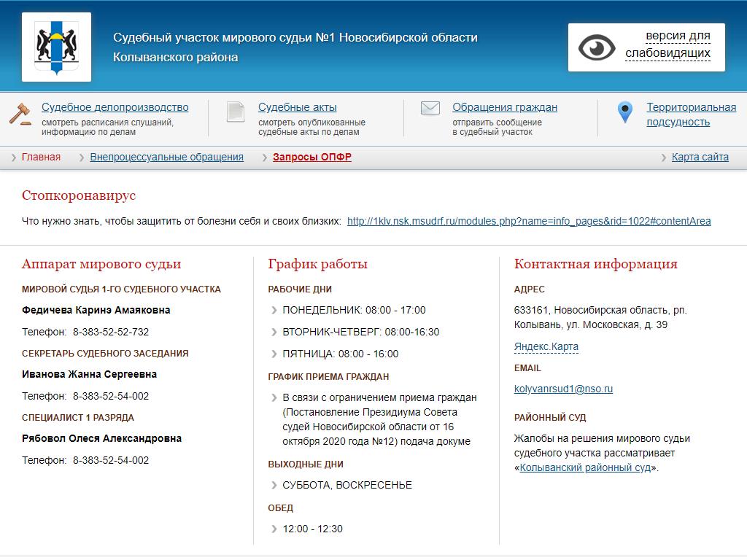Click the kolyvanrsud1@nso.ru email address
Viewport: 747px width, 560px height.
point(563,389)
